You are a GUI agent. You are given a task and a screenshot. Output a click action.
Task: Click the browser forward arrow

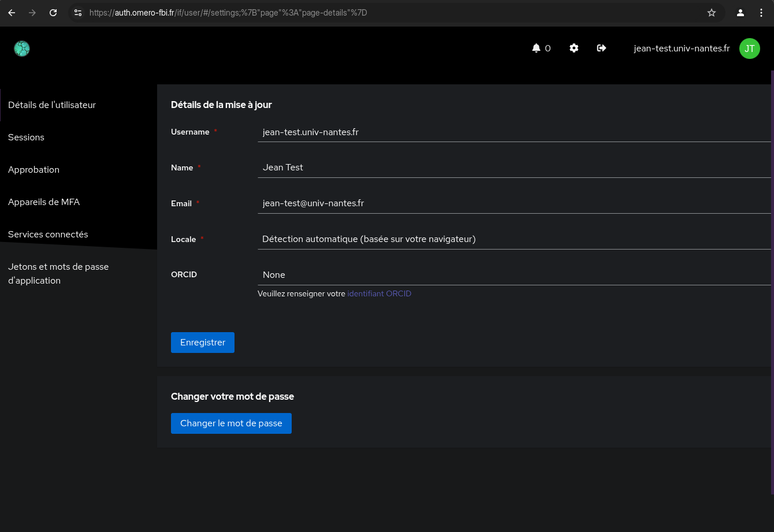32,13
